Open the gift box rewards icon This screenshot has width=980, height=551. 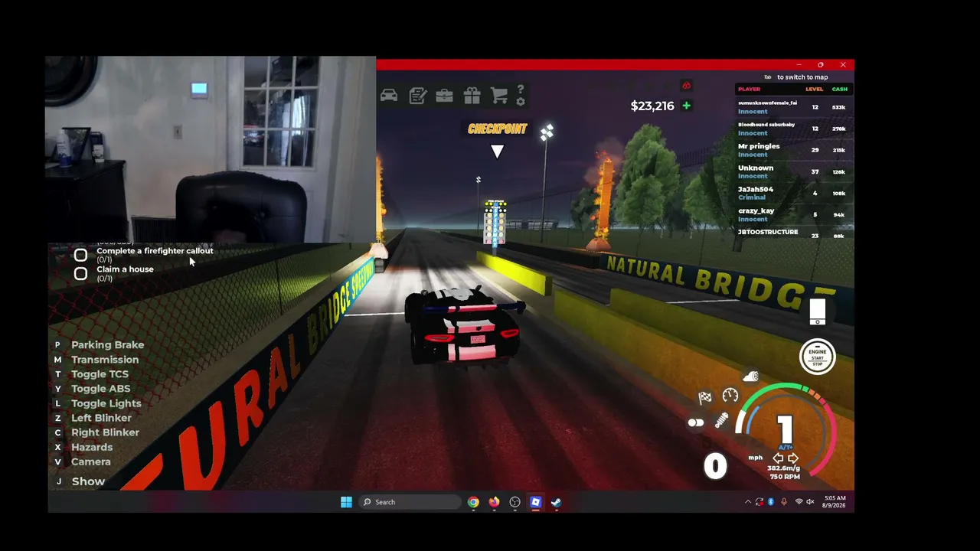pyautogui.click(x=472, y=96)
